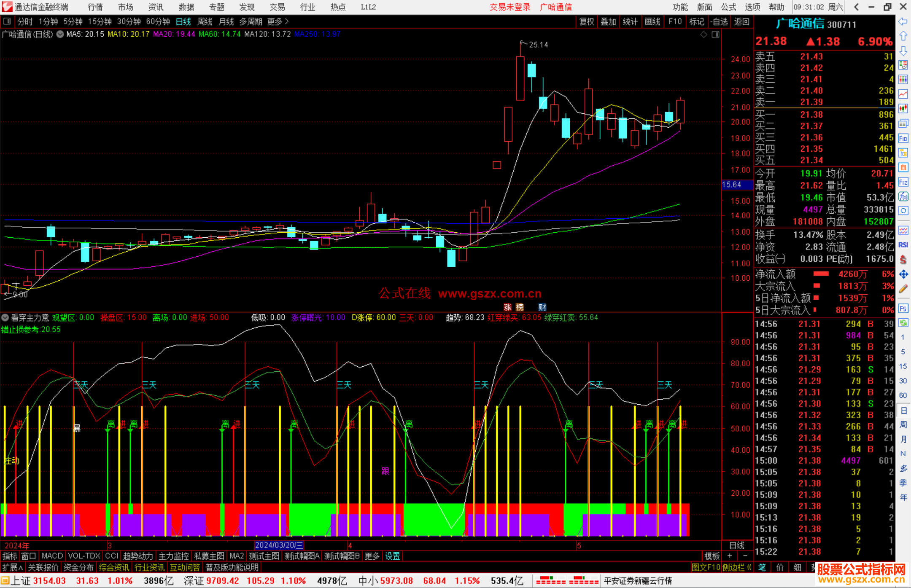Click the f(x) formula icon in sidebar

[903, 196]
